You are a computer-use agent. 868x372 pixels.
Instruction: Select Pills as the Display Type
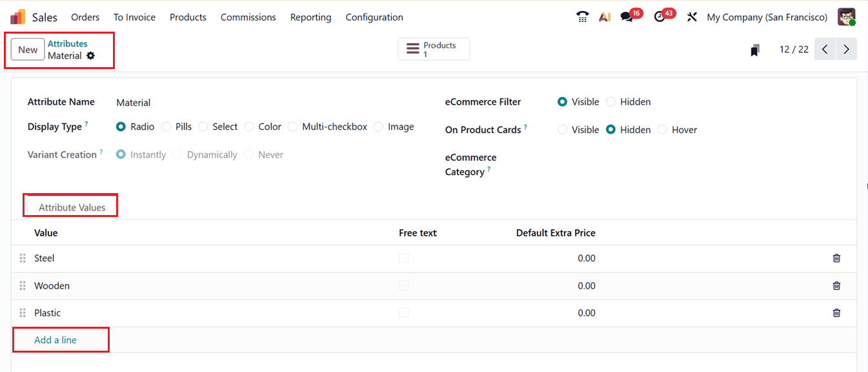(166, 127)
